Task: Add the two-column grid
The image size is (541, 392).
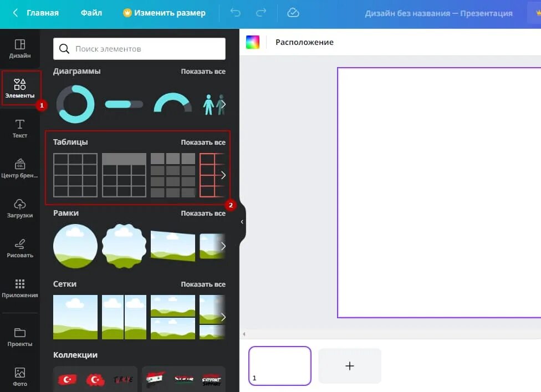Action: 124,317
